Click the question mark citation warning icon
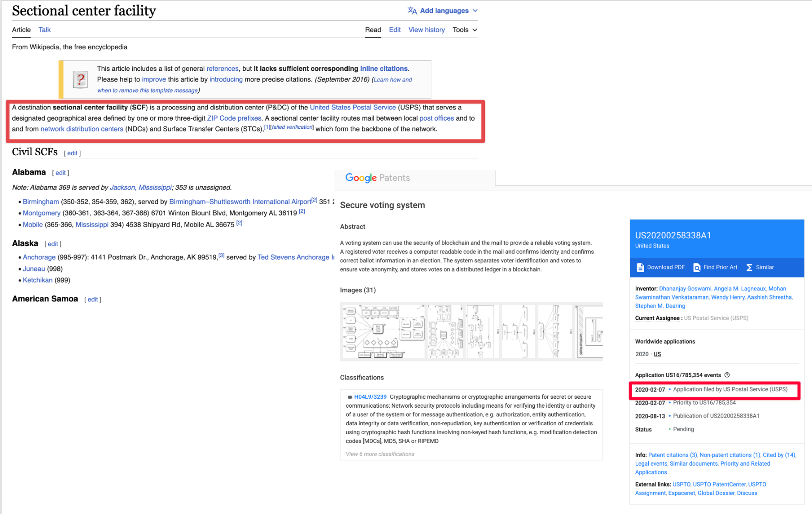The height and width of the screenshot is (514, 812). point(80,79)
